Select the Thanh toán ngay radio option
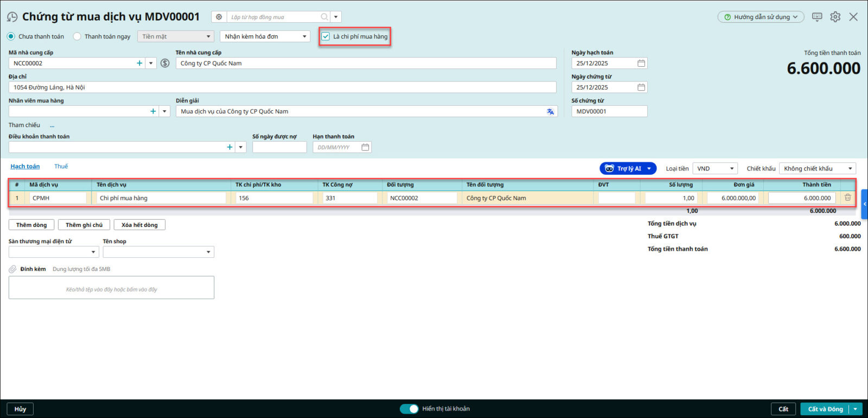Viewport: 868px width, 418px height. coord(77,36)
